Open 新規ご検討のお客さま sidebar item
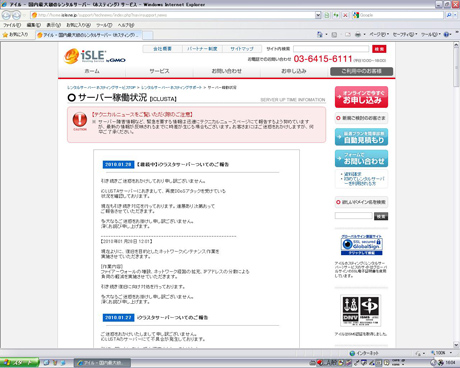The image size is (460, 368). pos(361,118)
